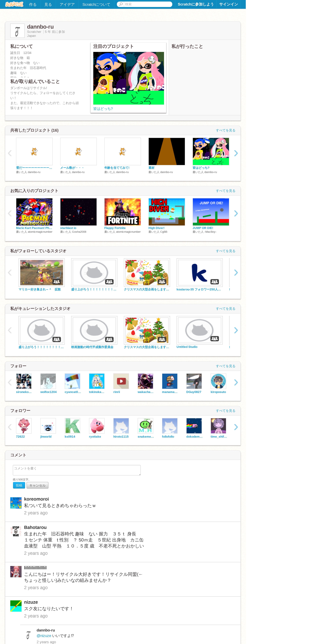Open the Mario Kart Pacman thumbnail
This screenshot has width=322, height=644.
[x=34, y=212]
